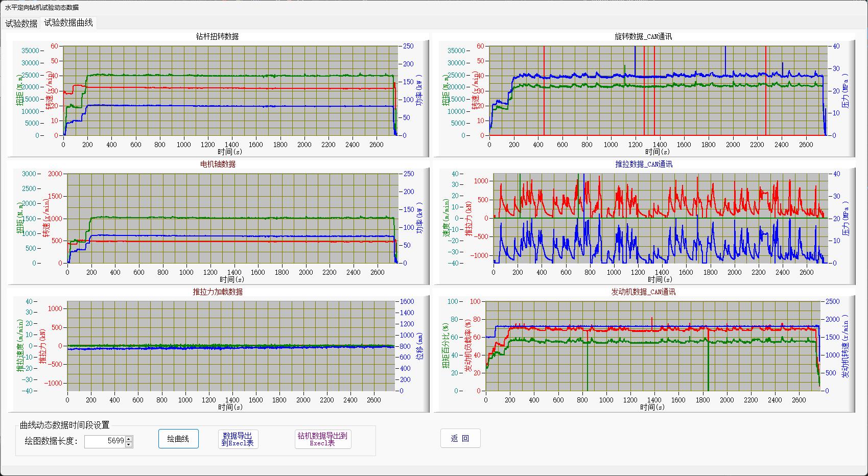This screenshot has width=868, height=476.
Task: Click inside the 钻杆扭转数据 chart plot area
Action: [230, 90]
